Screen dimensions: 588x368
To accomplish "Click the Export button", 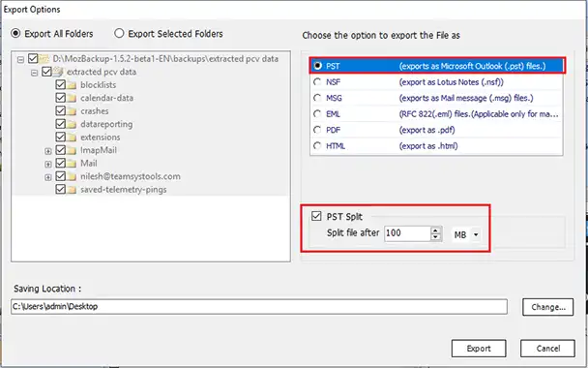I will click(x=479, y=349).
